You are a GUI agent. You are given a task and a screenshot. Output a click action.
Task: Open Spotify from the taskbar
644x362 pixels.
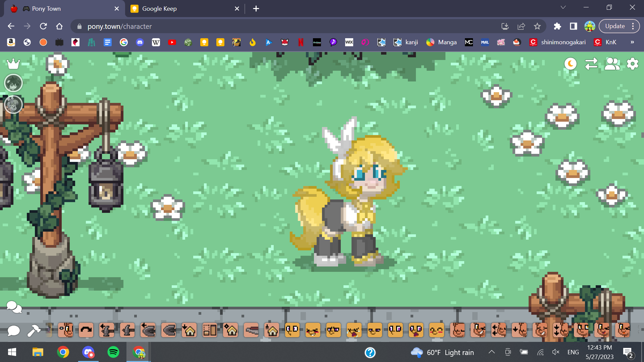(113, 352)
